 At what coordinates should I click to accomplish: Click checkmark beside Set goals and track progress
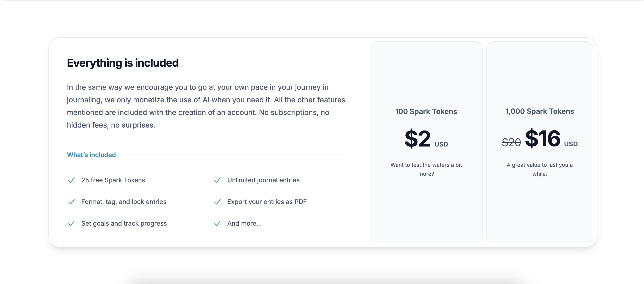pos(71,223)
